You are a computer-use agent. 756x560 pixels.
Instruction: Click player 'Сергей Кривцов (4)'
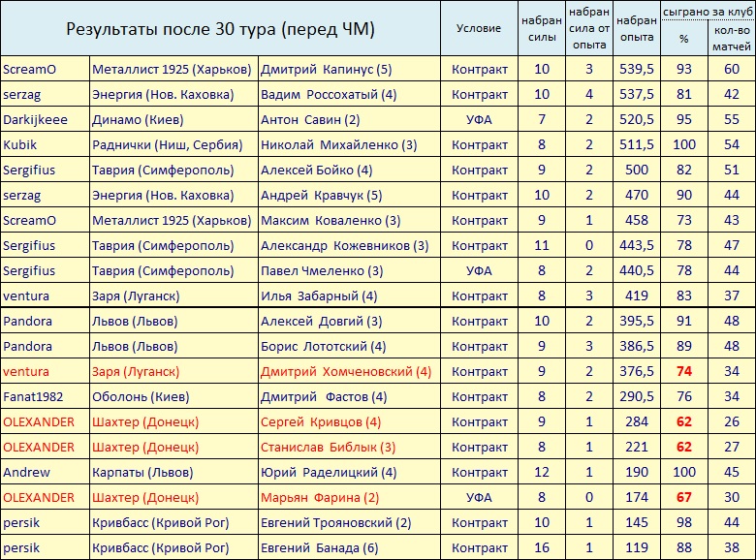coord(321,422)
